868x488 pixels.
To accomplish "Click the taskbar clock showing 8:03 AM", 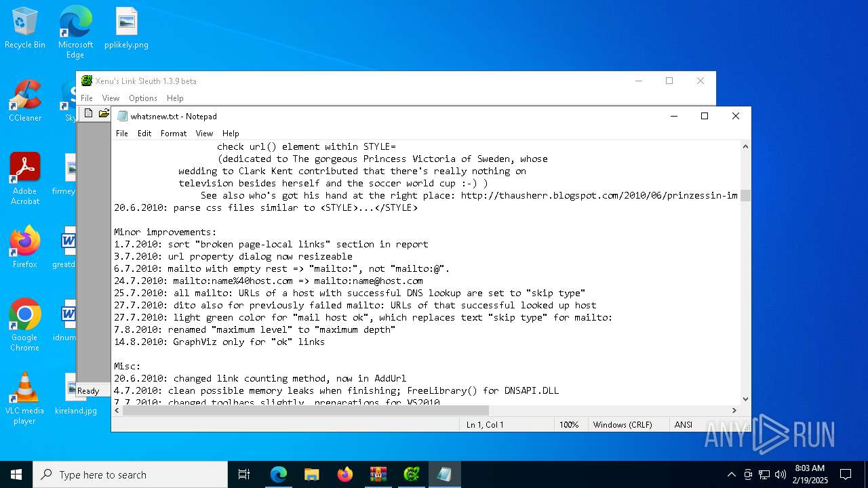I will [810, 474].
